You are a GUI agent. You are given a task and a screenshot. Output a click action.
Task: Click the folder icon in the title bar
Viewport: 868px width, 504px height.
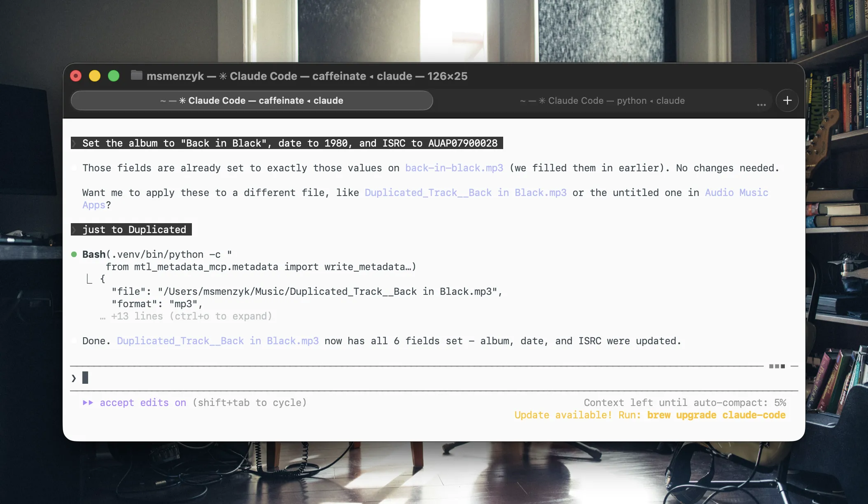click(x=136, y=75)
